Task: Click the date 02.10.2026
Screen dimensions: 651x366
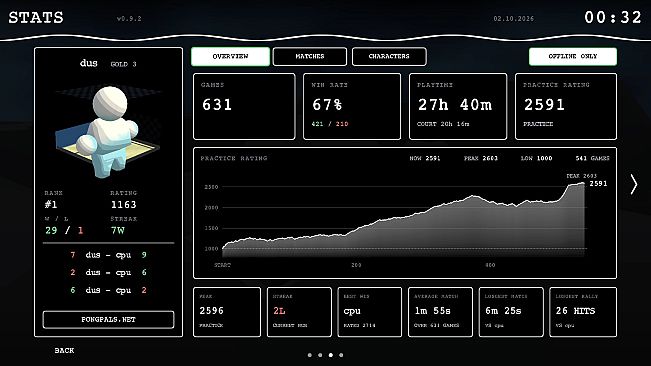Action: click(x=514, y=19)
